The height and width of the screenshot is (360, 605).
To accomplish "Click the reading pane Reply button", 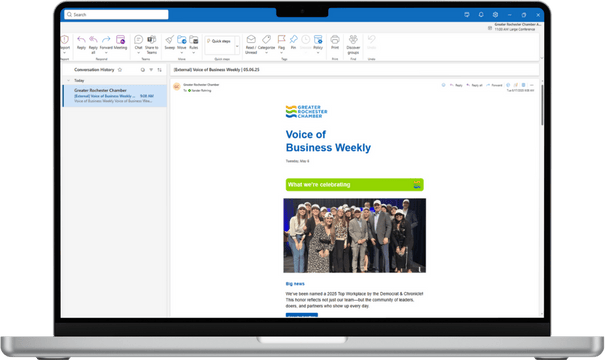I will [x=456, y=85].
